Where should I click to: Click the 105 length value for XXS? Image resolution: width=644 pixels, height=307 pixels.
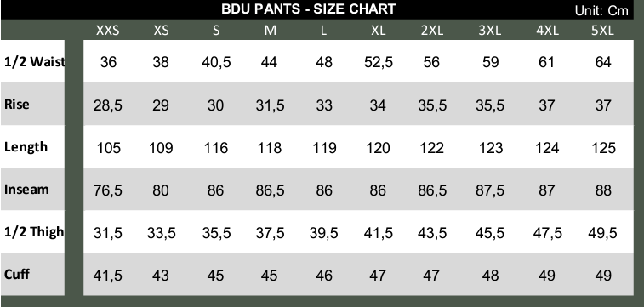pos(108,148)
